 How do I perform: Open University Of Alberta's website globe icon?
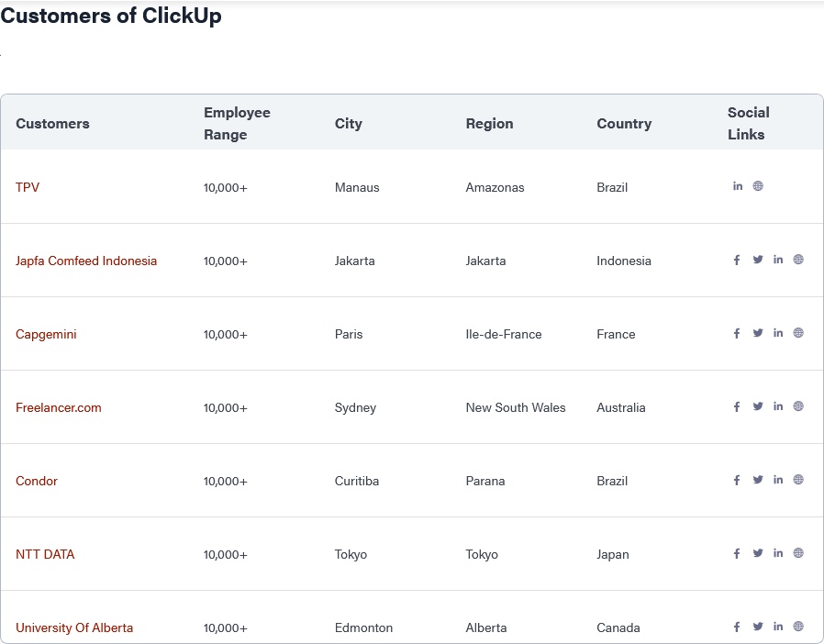798,627
